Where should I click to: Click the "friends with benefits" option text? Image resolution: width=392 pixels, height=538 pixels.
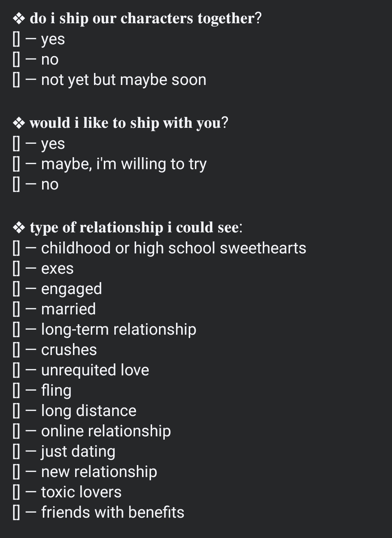click(113, 512)
